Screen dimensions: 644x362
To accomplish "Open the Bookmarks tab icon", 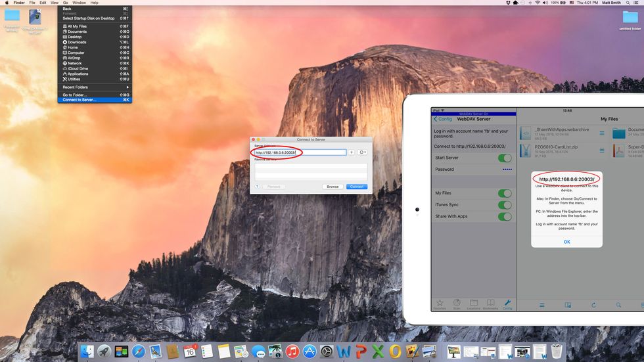I will [490, 304].
